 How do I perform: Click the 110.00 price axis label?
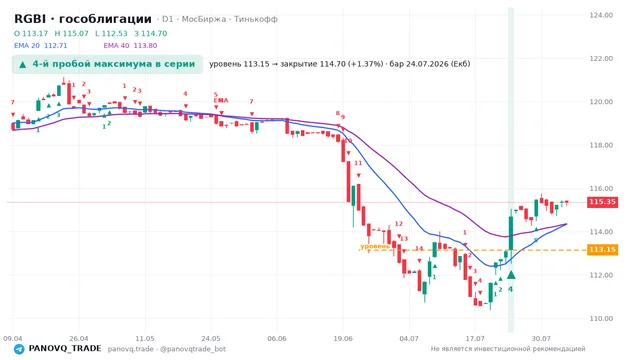(601, 318)
